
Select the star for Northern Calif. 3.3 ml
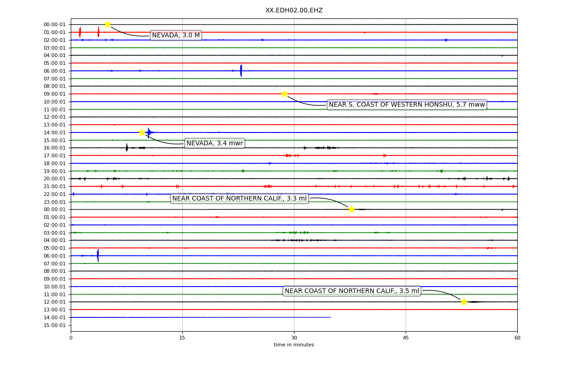click(351, 209)
